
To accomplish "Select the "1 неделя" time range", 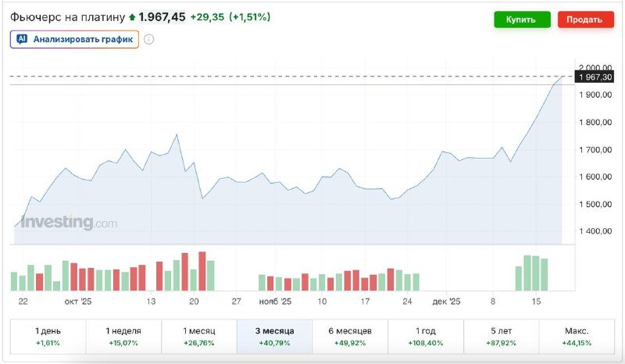I will pyautogui.click(x=123, y=336).
